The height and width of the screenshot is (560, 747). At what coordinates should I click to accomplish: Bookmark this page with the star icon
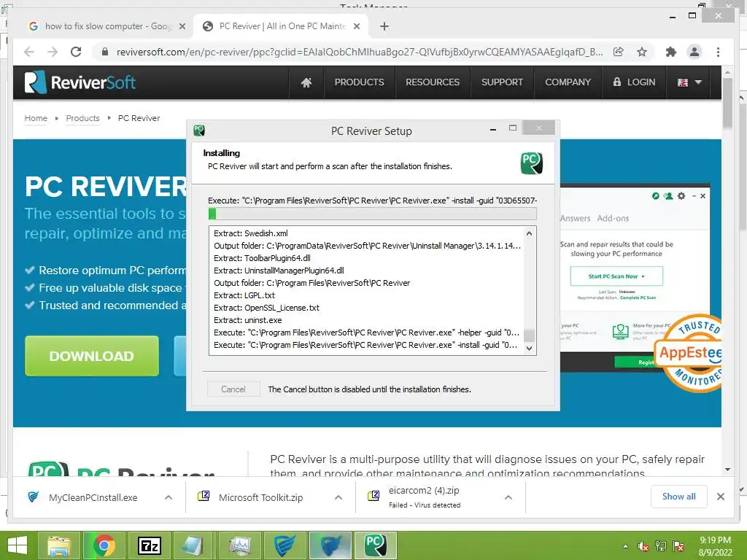(642, 52)
